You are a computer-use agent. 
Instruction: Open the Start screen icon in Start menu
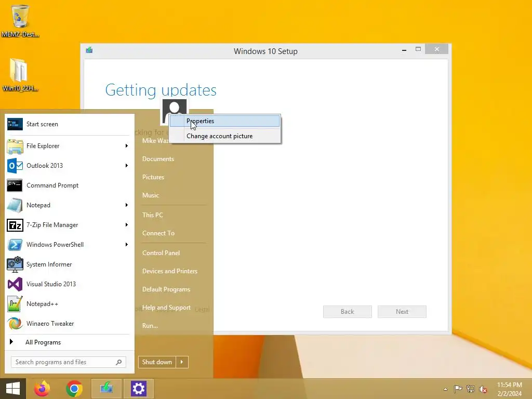(15, 124)
